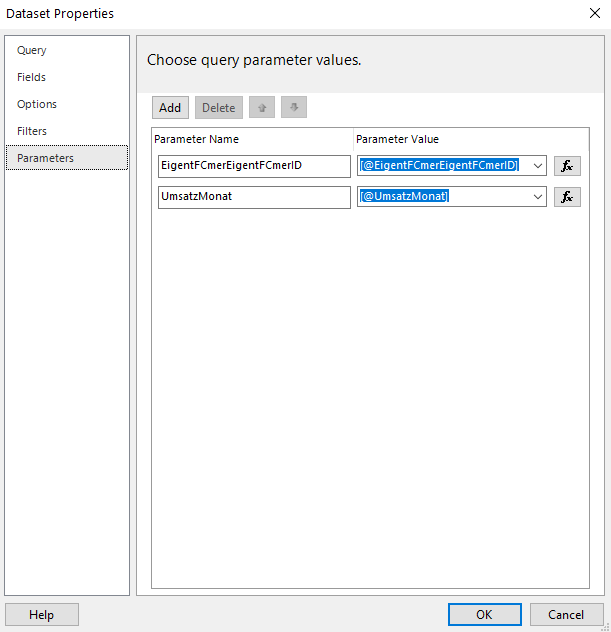Expand dropdown for @EigentFCmerEigentFCmerID value
This screenshot has width=611, height=632.
(x=538, y=166)
